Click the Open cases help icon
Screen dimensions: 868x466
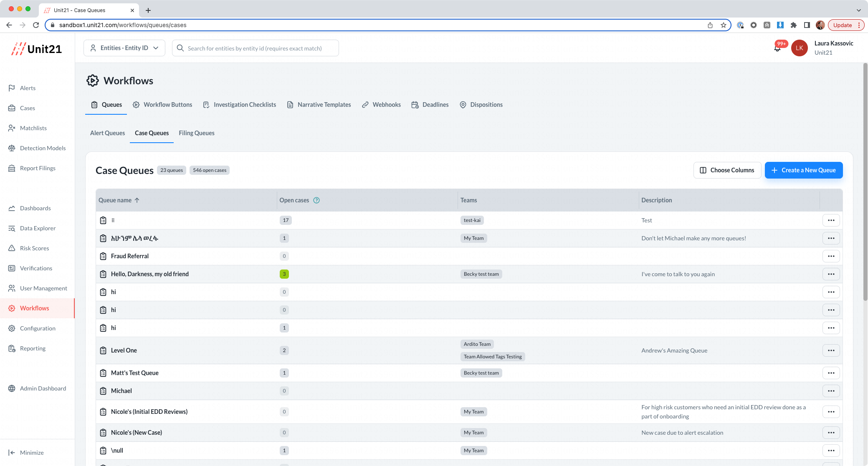[316, 200]
